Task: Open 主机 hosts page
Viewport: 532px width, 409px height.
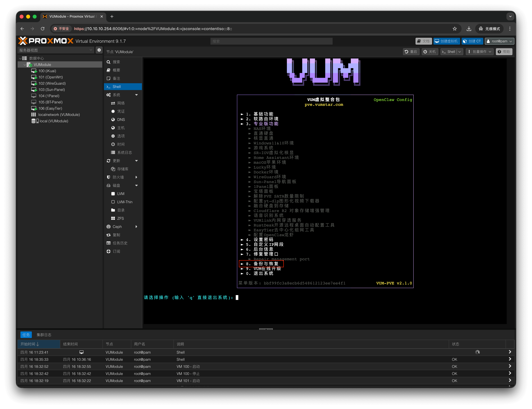Action: [x=123, y=128]
